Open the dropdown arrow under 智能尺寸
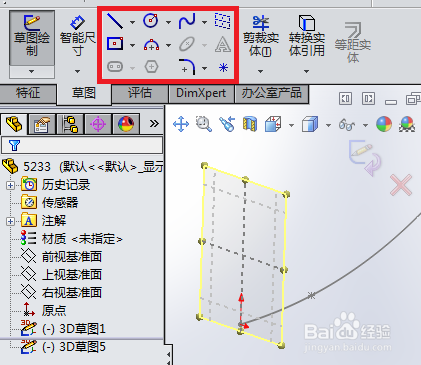 (77, 71)
